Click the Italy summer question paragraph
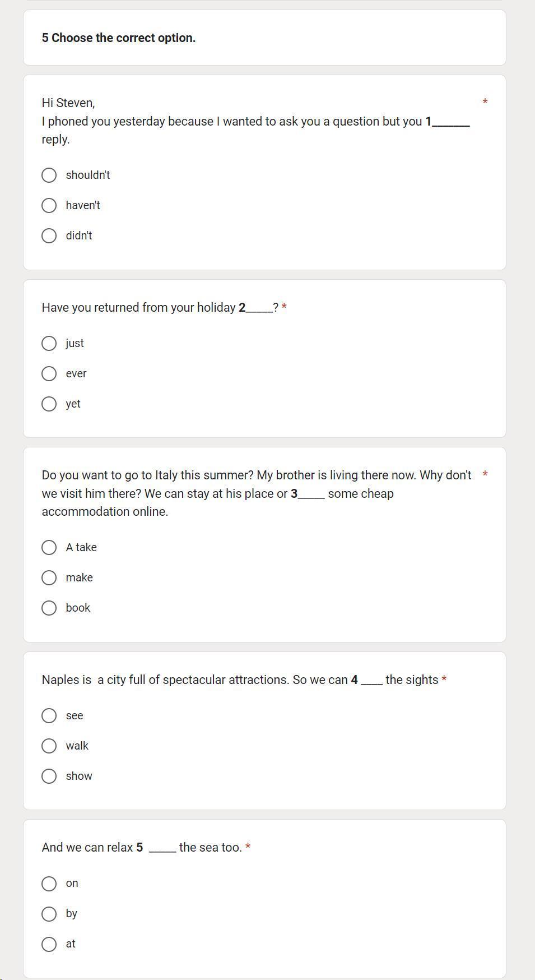The image size is (535, 980). 257,493
